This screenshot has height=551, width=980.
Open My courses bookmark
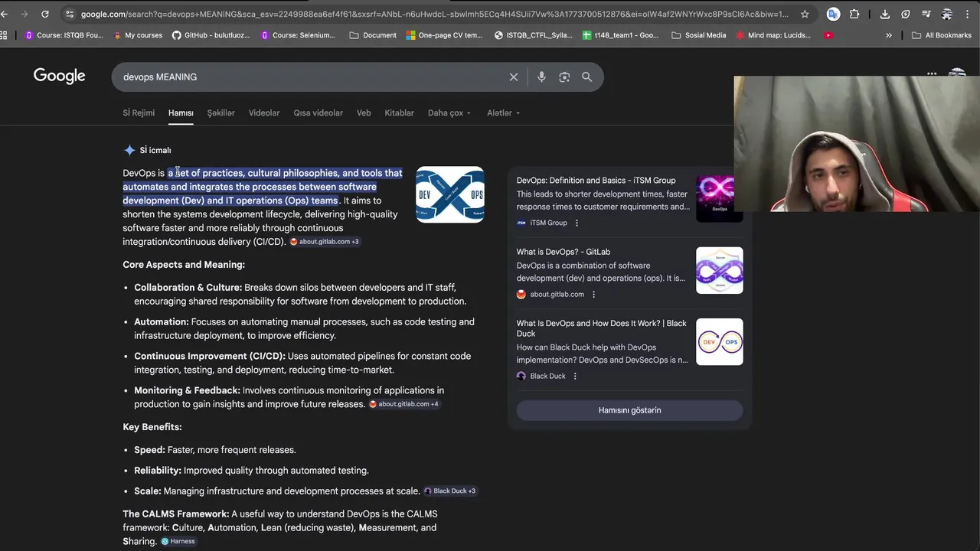click(x=138, y=35)
